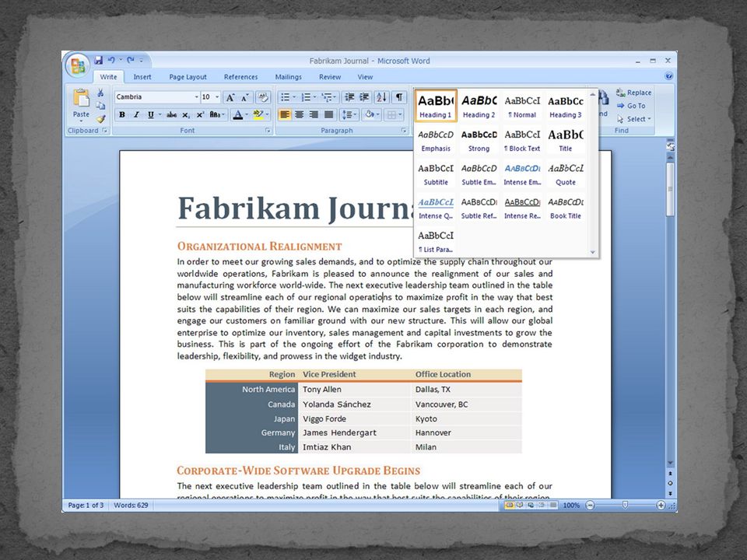Screen dimensions: 747x560
Task: Click the Go To button
Action: [x=631, y=106]
